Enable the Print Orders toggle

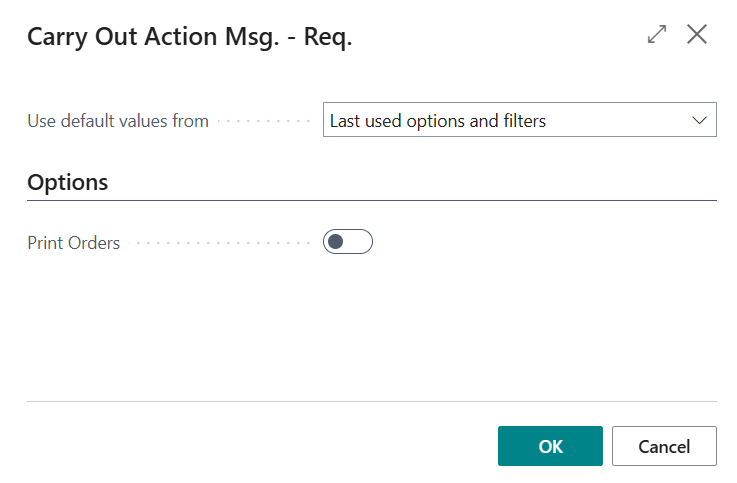pos(347,242)
